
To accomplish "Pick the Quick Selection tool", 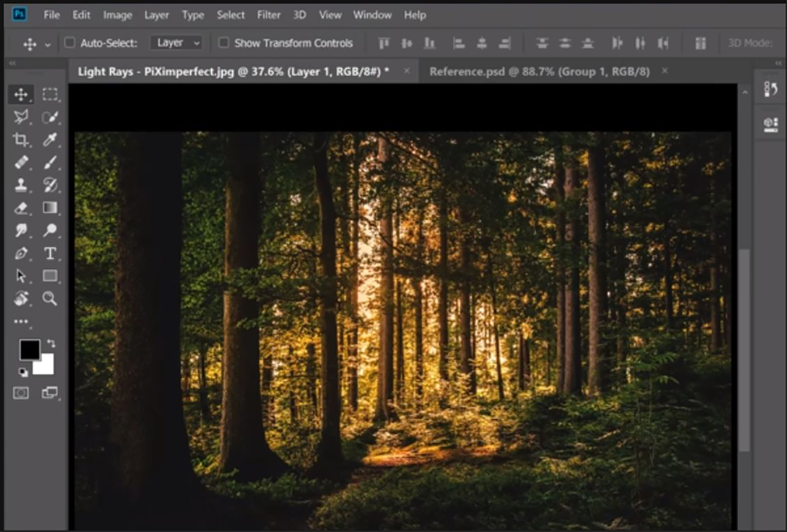I will coord(50,117).
